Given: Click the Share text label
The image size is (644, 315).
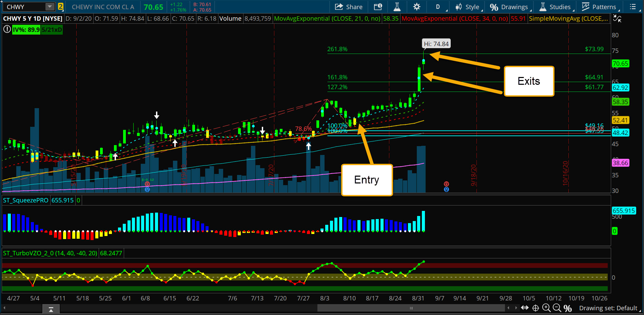Looking at the screenshot, I should tap(354, 7).
